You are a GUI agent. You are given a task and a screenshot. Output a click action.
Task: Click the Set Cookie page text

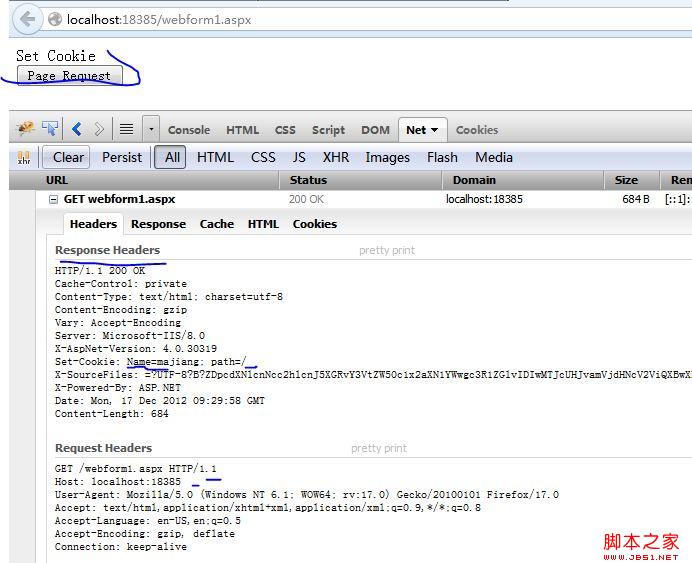pos(56,56)
